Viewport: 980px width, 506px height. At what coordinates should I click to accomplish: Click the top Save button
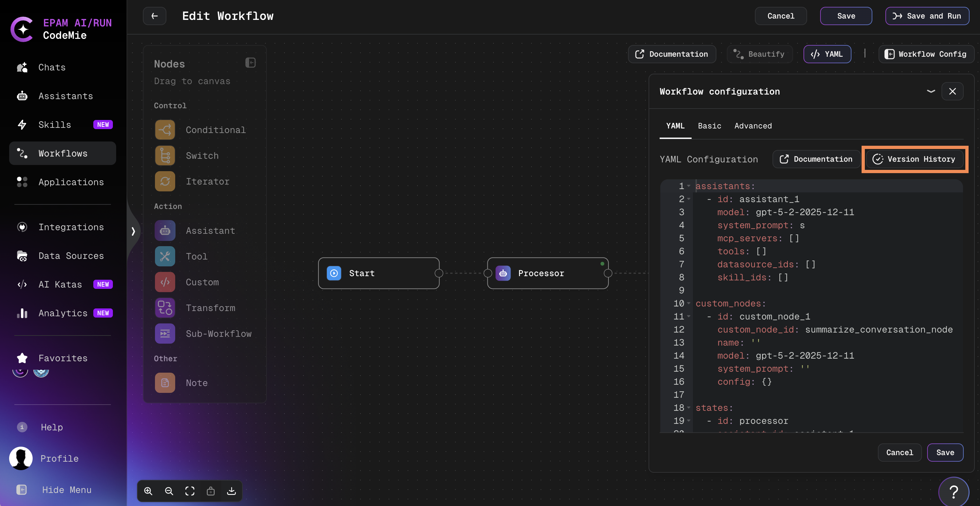point(846,16)
